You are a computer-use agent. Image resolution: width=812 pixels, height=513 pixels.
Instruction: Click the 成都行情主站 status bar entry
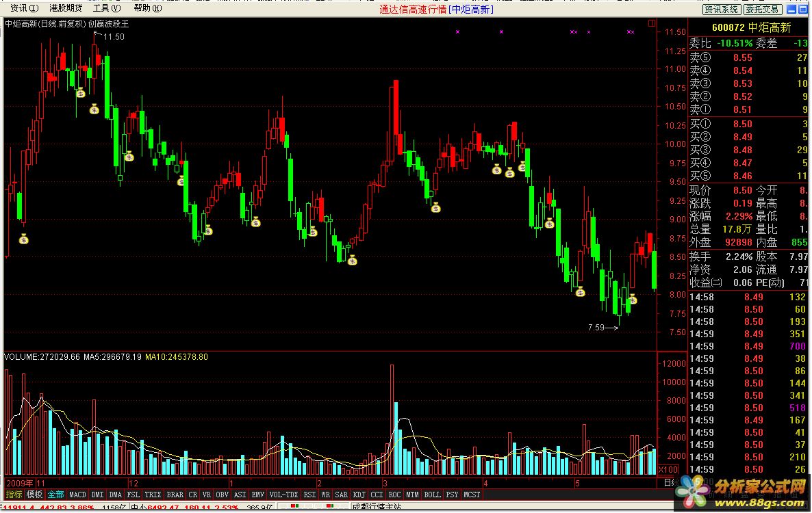377,508
